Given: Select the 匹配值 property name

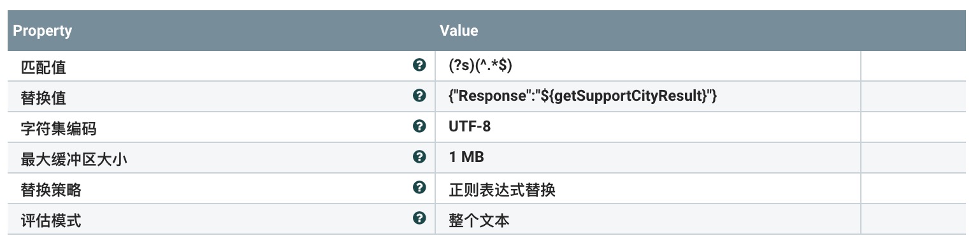Looking at the screenshot, I should 43,66.
